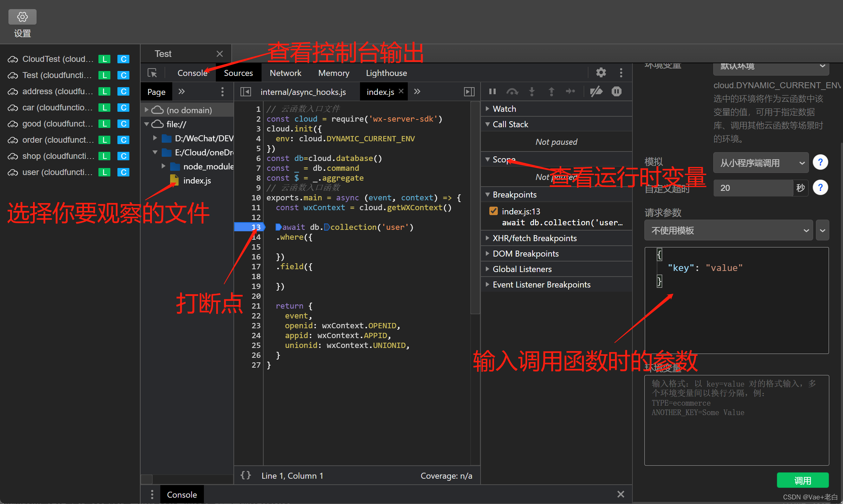Switch to the Network tab

coord(285,73)
